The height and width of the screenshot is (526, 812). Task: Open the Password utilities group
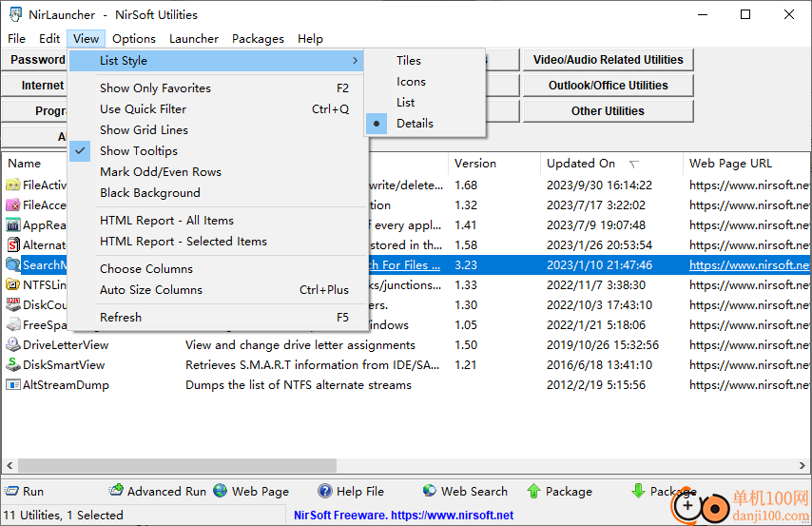click(35, 60)
